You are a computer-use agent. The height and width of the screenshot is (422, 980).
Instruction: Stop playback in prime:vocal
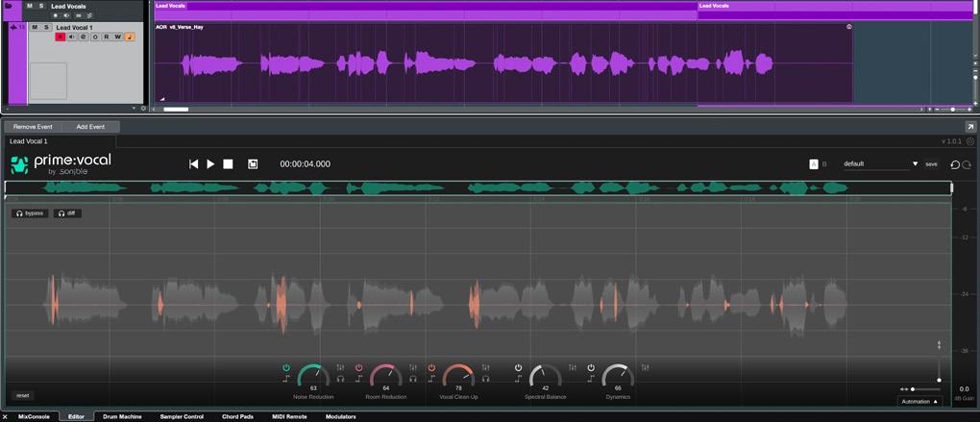228,163
